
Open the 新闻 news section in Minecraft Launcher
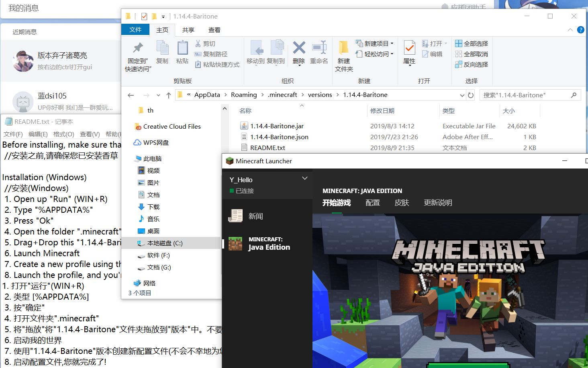(256, 216)
